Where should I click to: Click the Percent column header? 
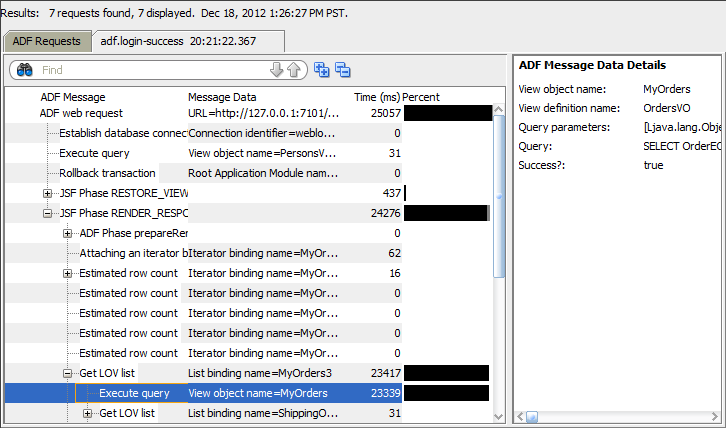click(x=421, y=97)
